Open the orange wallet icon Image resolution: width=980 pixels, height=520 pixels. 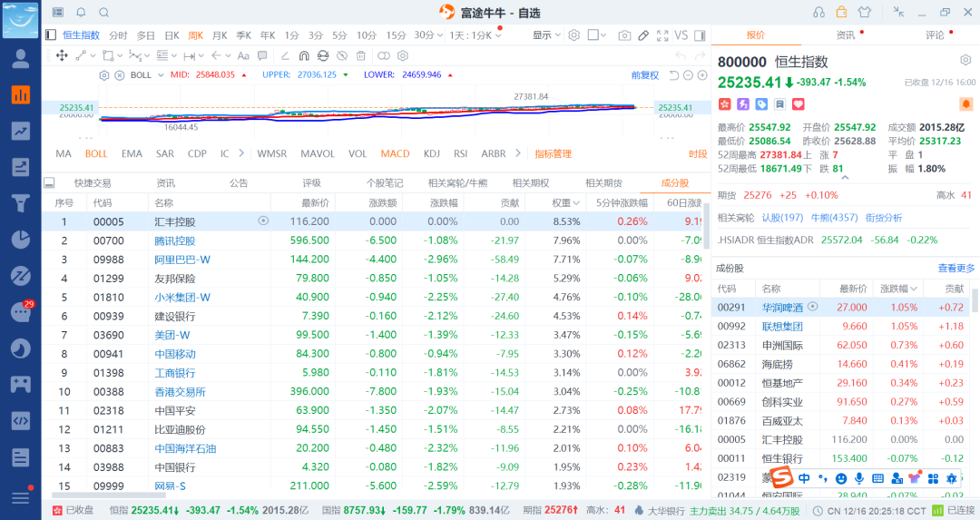[x=841, y=12]
